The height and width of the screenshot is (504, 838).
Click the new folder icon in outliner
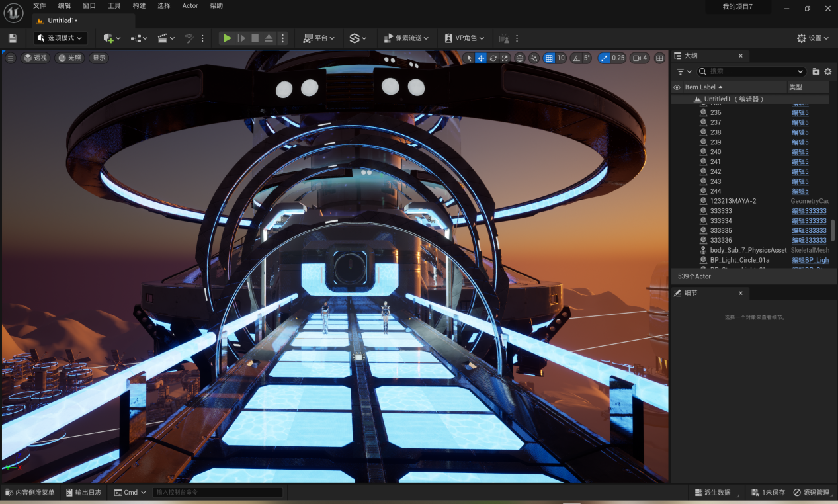816,71
